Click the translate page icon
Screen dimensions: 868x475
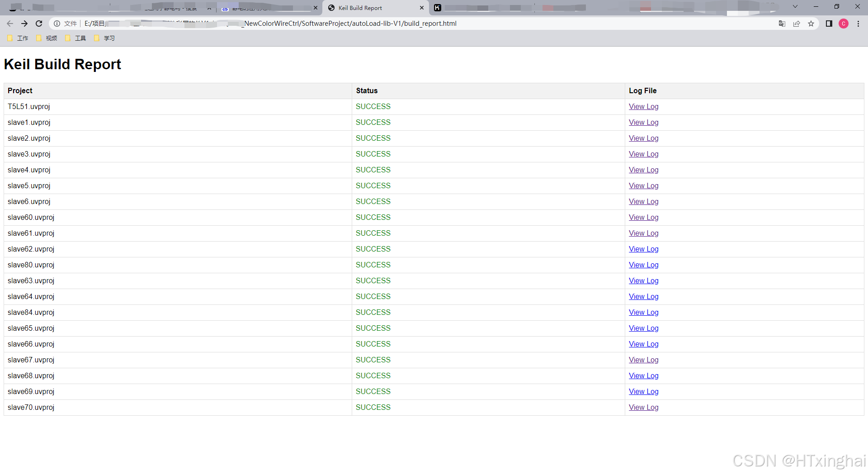(x=782, y=24)
